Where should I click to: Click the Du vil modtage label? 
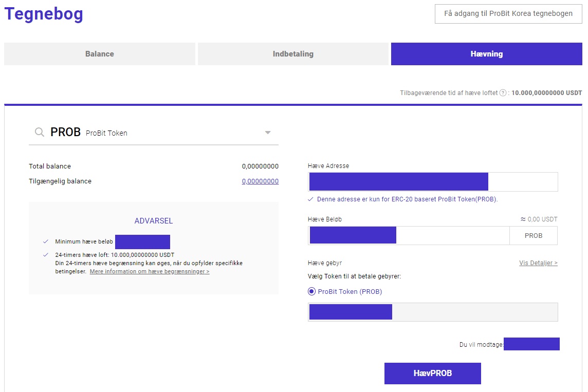pos(481,344)
